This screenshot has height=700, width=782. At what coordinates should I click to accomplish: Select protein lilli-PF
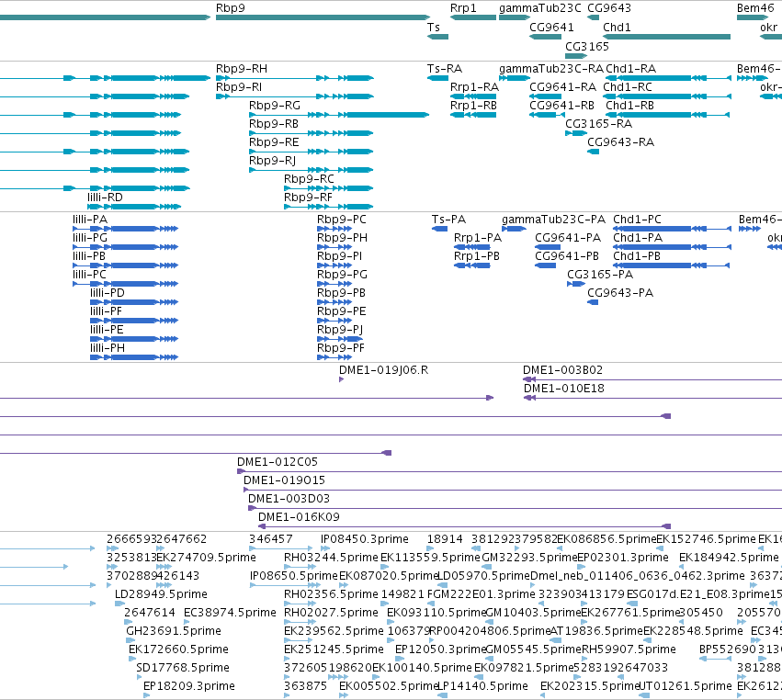(x=134, y=321)
